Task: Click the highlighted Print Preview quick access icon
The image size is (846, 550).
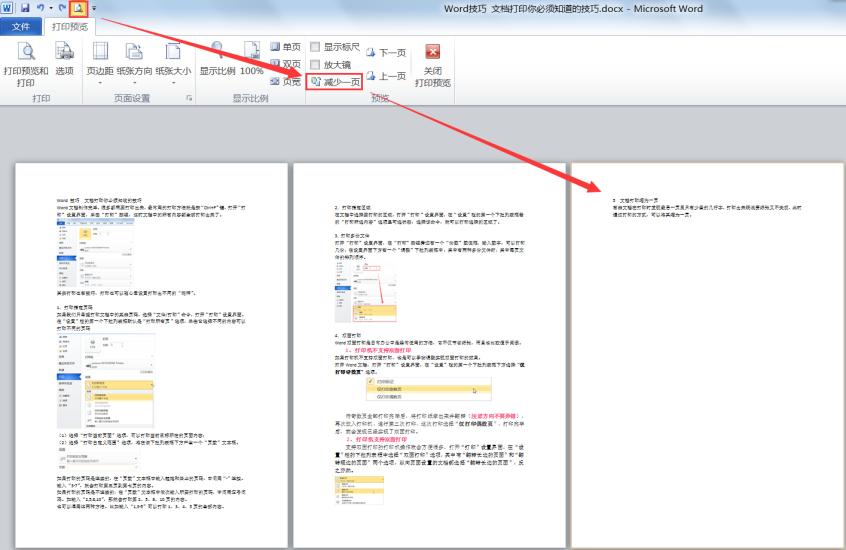Action: [78, 8]
